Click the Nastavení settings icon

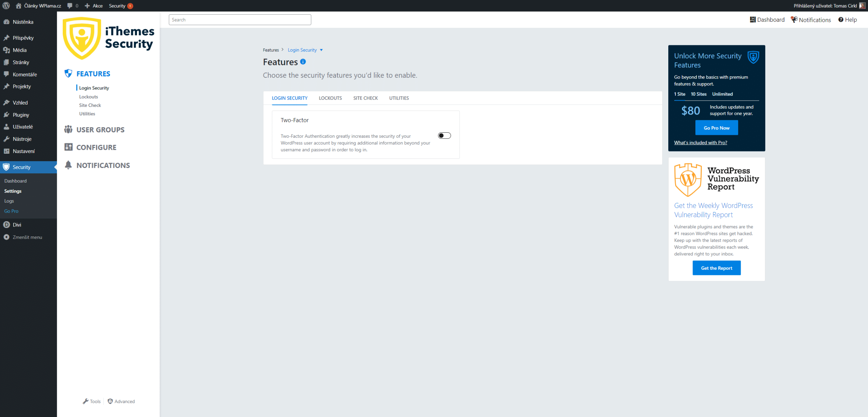tap(6, 151)
